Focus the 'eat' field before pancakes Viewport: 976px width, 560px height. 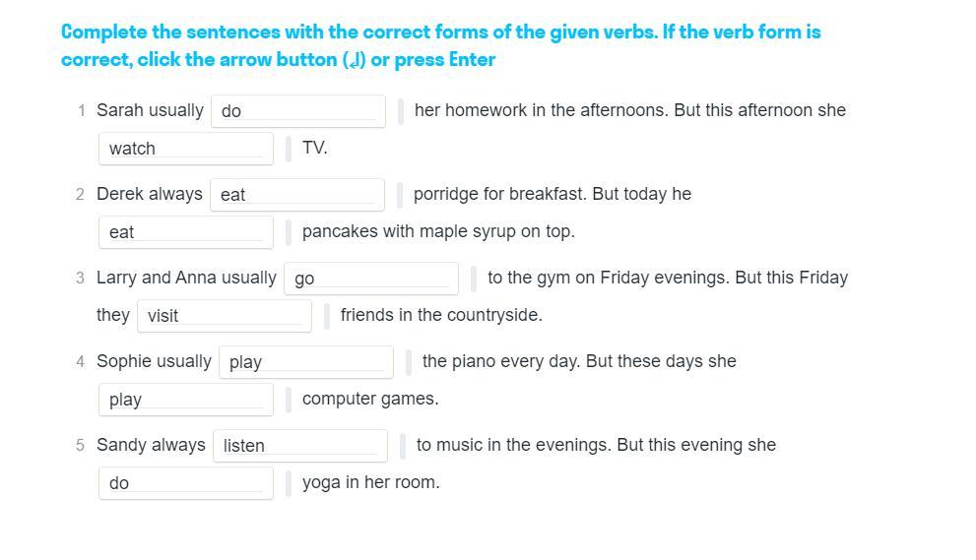[x=186, y=232]
